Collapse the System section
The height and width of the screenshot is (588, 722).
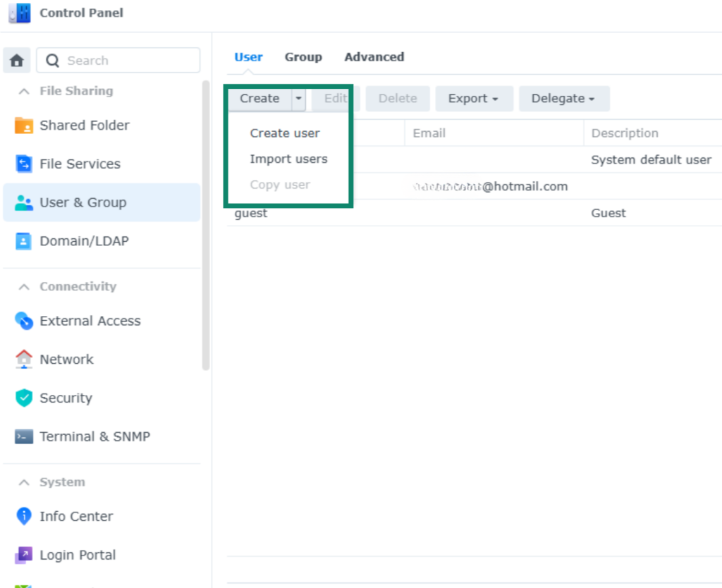tap(24, 482)
